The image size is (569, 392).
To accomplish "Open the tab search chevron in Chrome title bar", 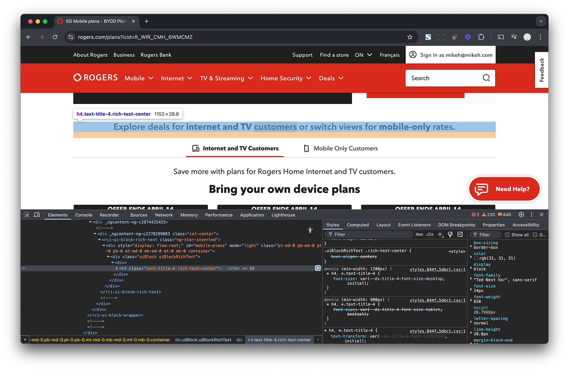I will (541, 21).
